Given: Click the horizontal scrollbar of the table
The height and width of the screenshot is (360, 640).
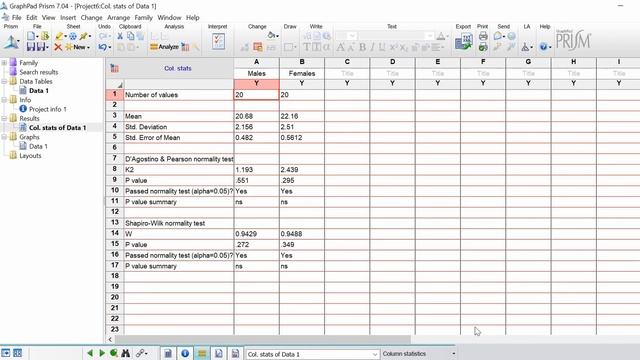Looking at the screenshot, I should 262,339.
